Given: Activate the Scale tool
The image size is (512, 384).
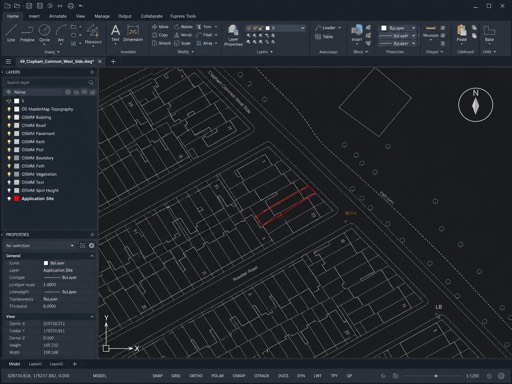Looking at the screenshot, I should [x=182, y=43].
